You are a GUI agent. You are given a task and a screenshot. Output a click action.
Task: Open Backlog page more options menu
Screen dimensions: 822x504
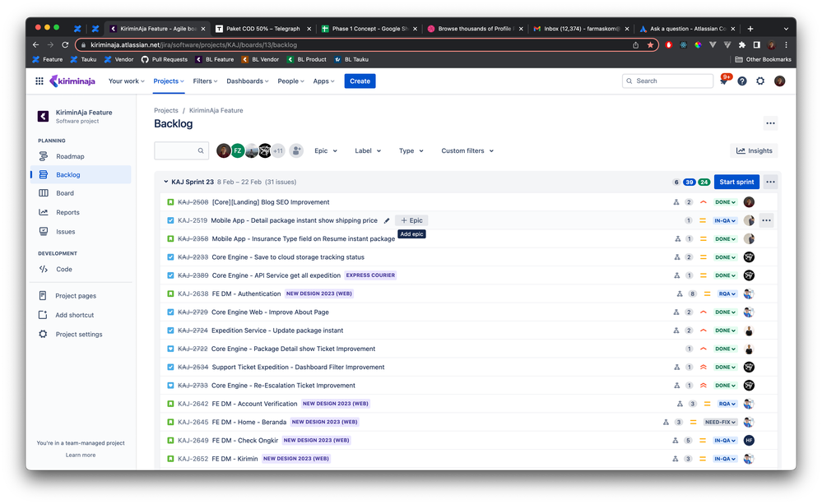click(x=770, y=123)
